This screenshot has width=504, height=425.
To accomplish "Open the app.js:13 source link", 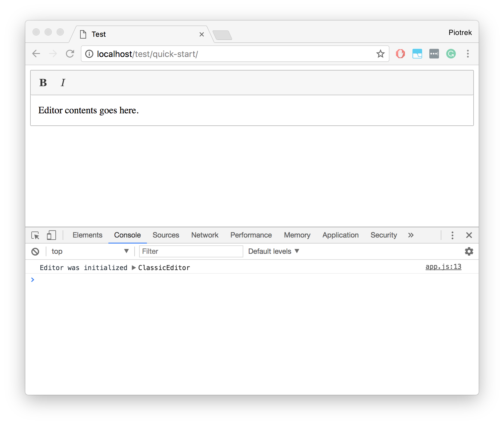I will [443, 267].
